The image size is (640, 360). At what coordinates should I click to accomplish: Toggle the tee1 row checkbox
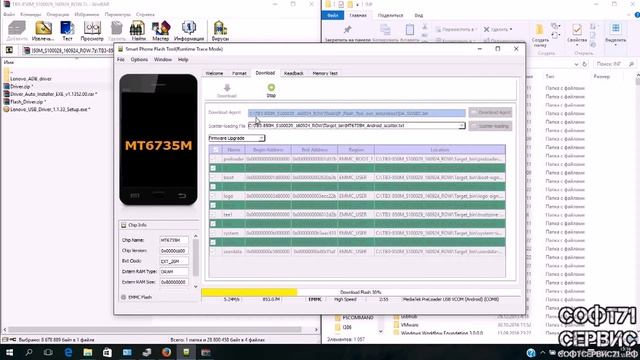point(213,215)
